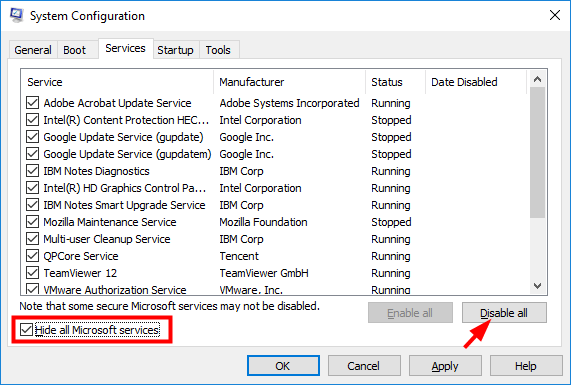571x385 pixels.
Task: Uncheck Mozilla Maintenance Service checkbox
Action: click(32, 222)
